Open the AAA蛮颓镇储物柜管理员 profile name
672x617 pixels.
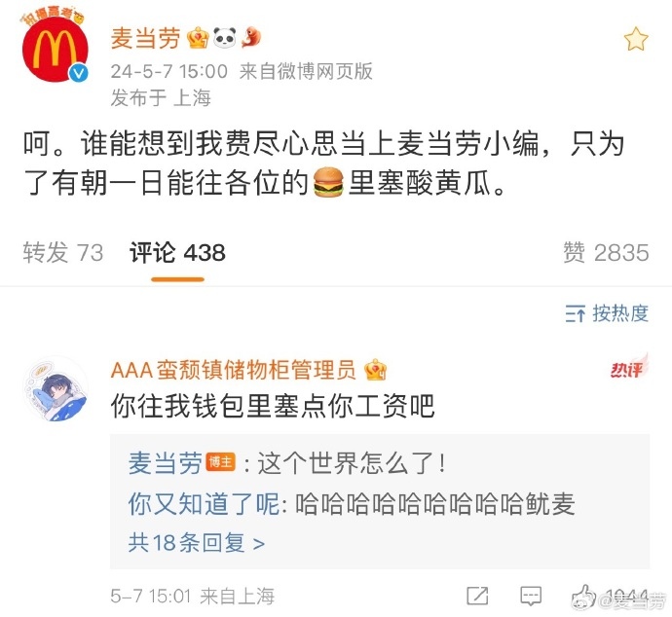233,370
